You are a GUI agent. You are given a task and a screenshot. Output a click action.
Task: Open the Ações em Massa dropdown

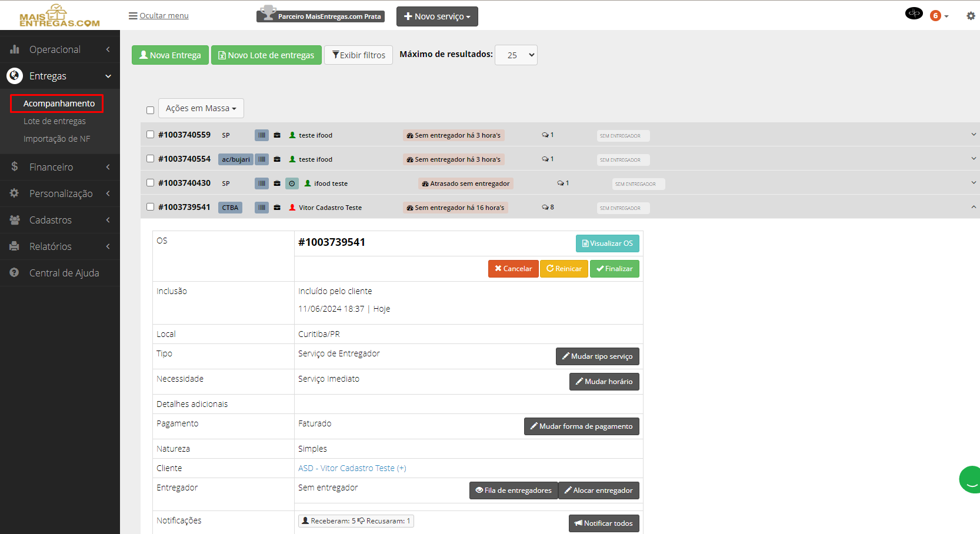[x=201, y=108]
